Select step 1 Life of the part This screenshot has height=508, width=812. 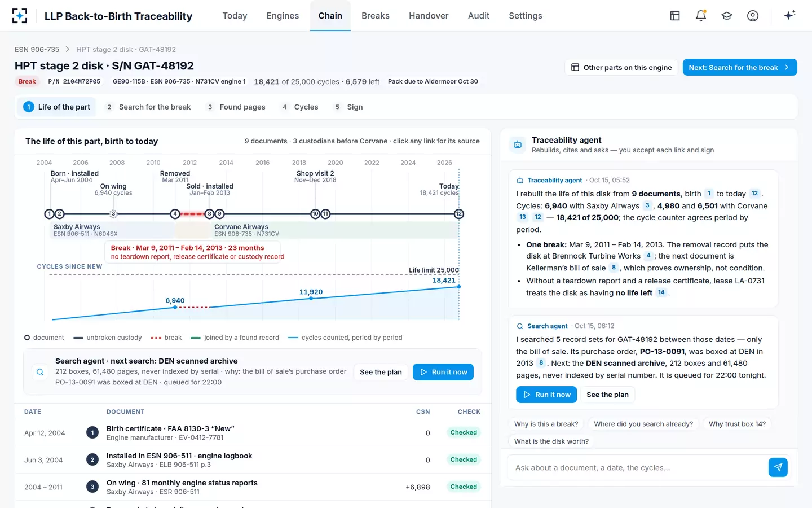(x=57, y=107)
